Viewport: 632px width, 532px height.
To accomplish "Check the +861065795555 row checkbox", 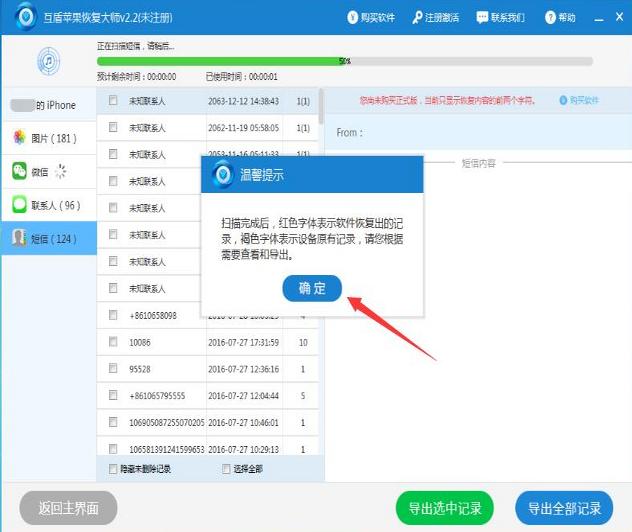I will 113,395.
